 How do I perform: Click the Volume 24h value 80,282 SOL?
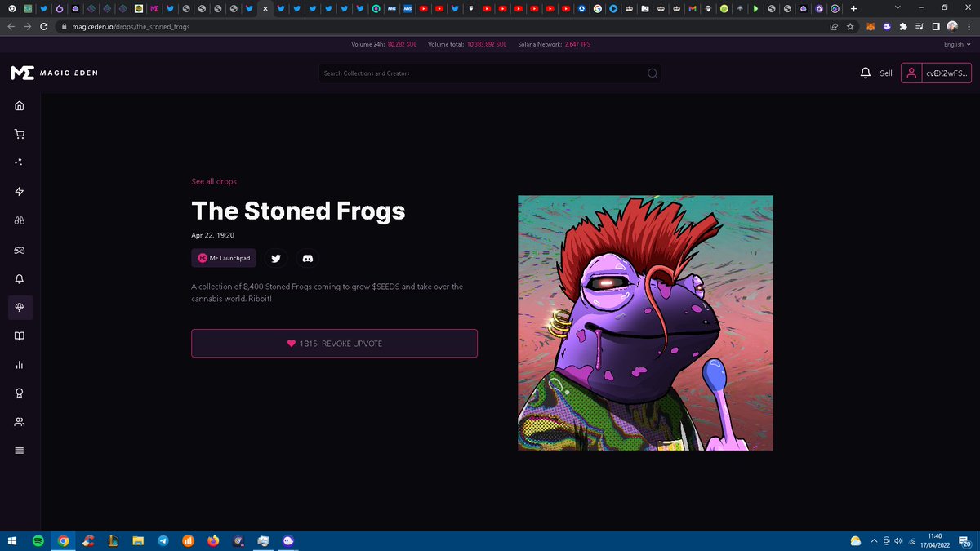pyautogui.click(x=402, y=44)
